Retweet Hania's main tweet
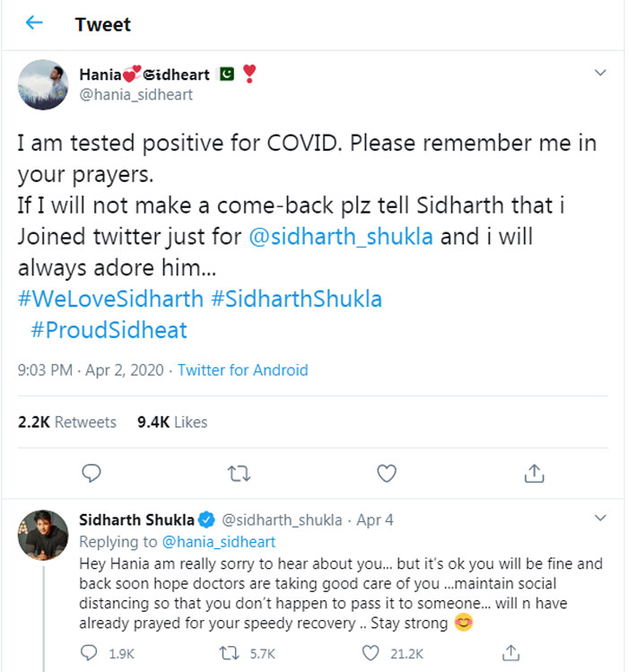The width and height of the screenshot is (628, 672). 239,472
